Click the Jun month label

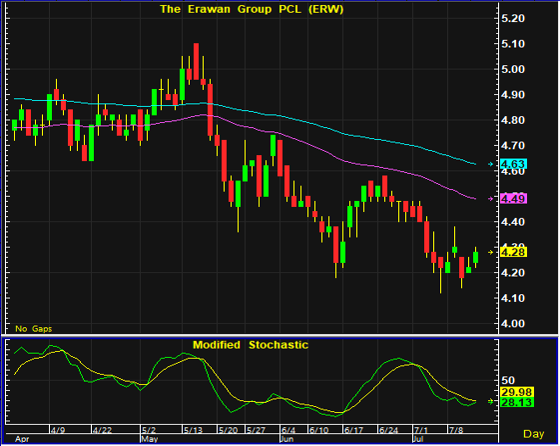(x=287, y=439)
